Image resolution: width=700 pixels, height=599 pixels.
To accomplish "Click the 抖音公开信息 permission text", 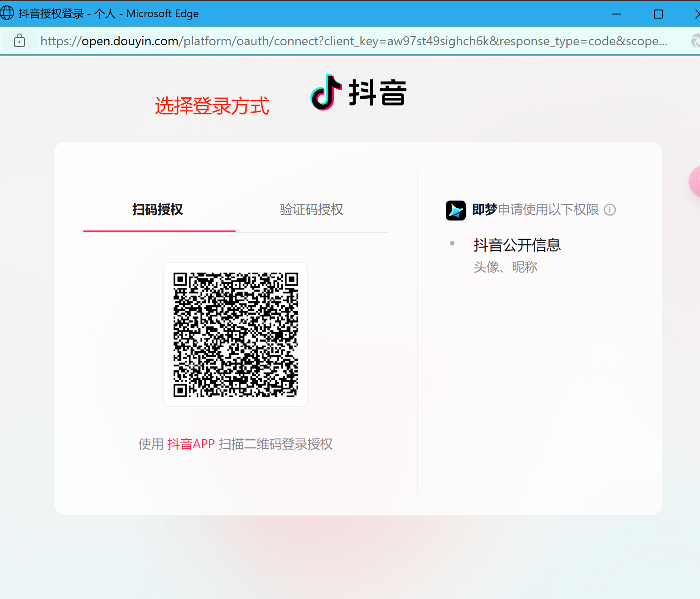I will tap(517, 245).
